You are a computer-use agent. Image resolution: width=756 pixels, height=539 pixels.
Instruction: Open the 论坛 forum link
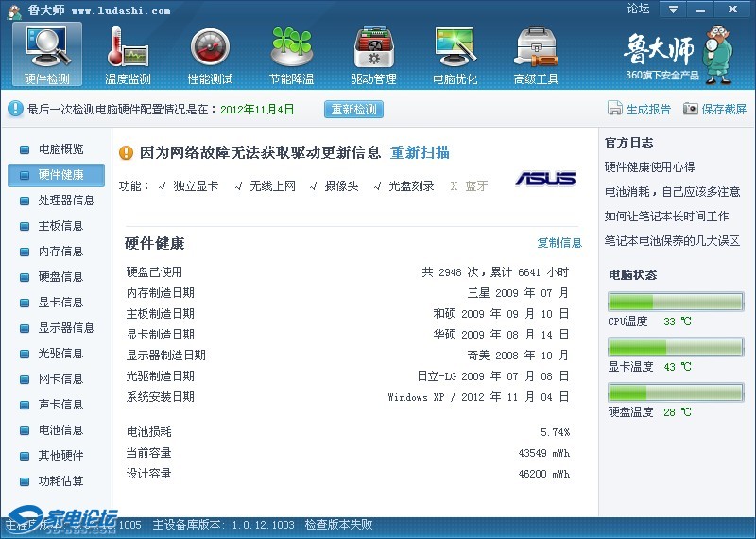[638, 9]
